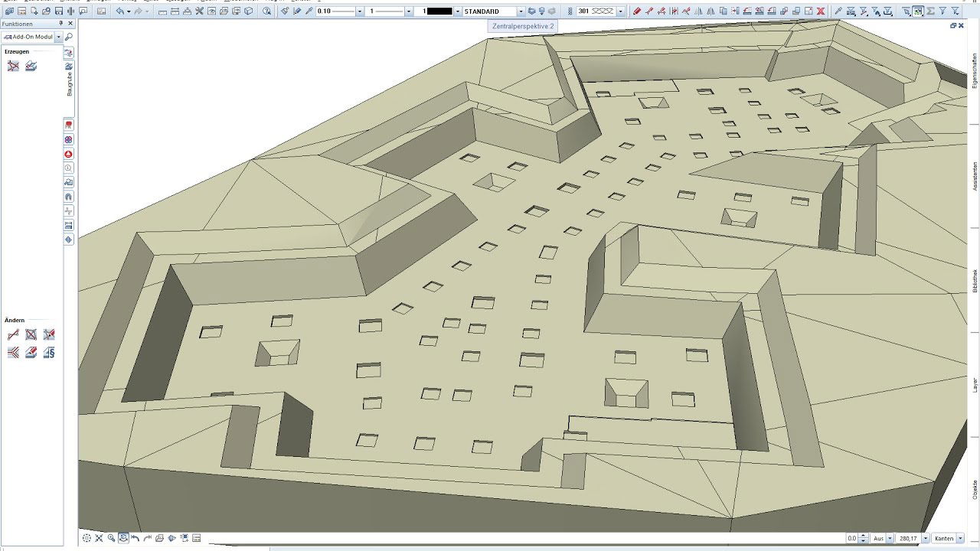Viewport: 980px width, 551px height.
Task: Click the 0.0 angle stepper in the status bar
Action: point(863,538)
